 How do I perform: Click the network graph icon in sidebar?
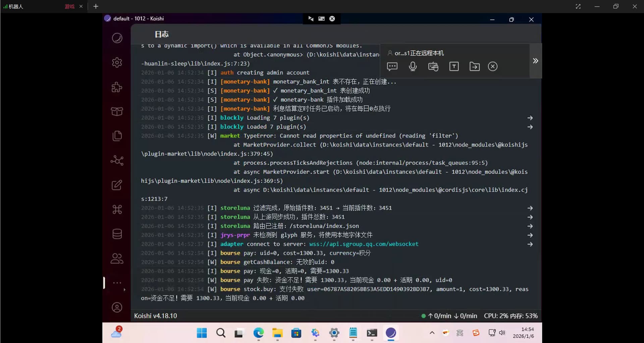click(117, 160)
